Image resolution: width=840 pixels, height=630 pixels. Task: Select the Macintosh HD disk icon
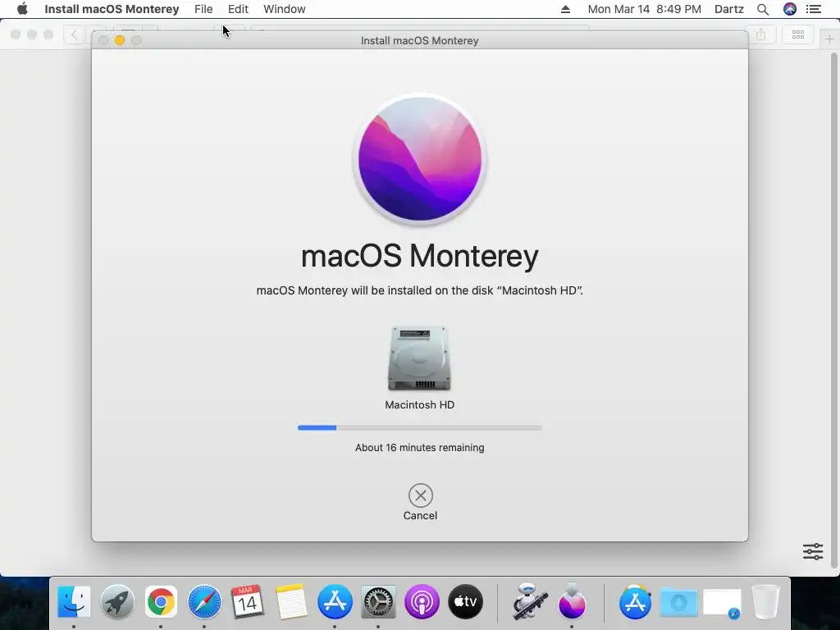coord(419,358)
